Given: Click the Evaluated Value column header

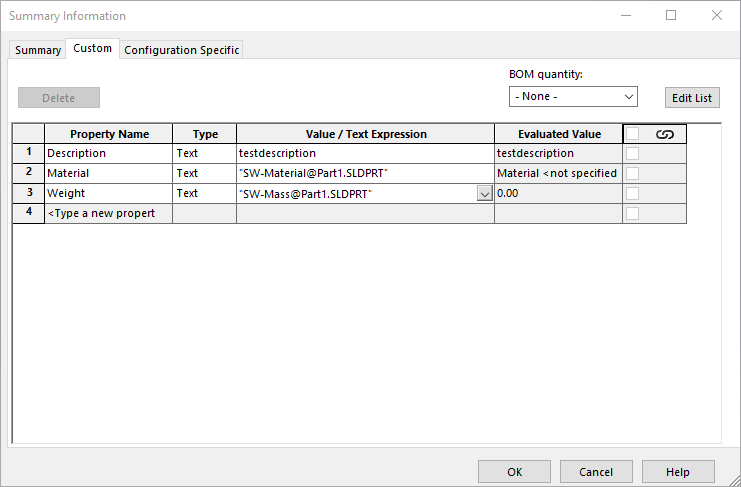Looking at the screenshot, I should pyautogui.click(x=559, y=134).
